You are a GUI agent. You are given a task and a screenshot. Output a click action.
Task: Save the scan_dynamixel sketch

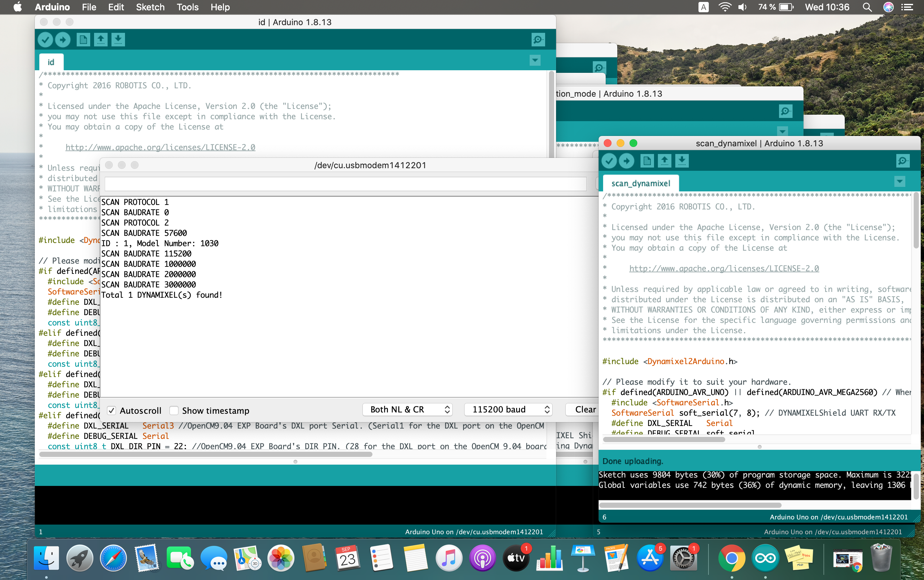pyautogui.click(x=682, y=161)
